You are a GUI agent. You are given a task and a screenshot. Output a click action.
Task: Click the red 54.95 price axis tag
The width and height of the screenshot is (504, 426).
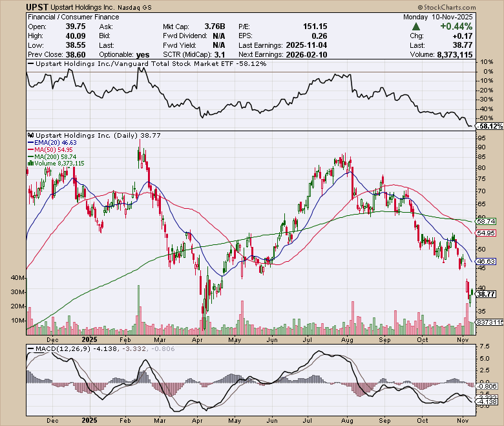coord(486,233)
